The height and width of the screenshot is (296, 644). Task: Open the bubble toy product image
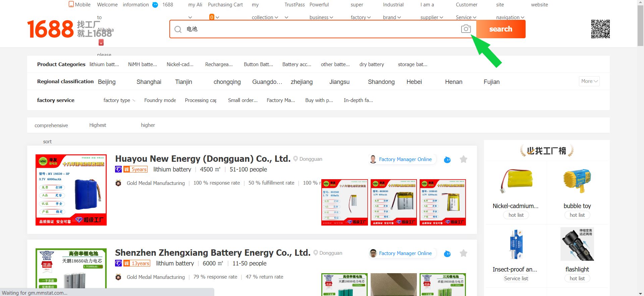(577, 181)
